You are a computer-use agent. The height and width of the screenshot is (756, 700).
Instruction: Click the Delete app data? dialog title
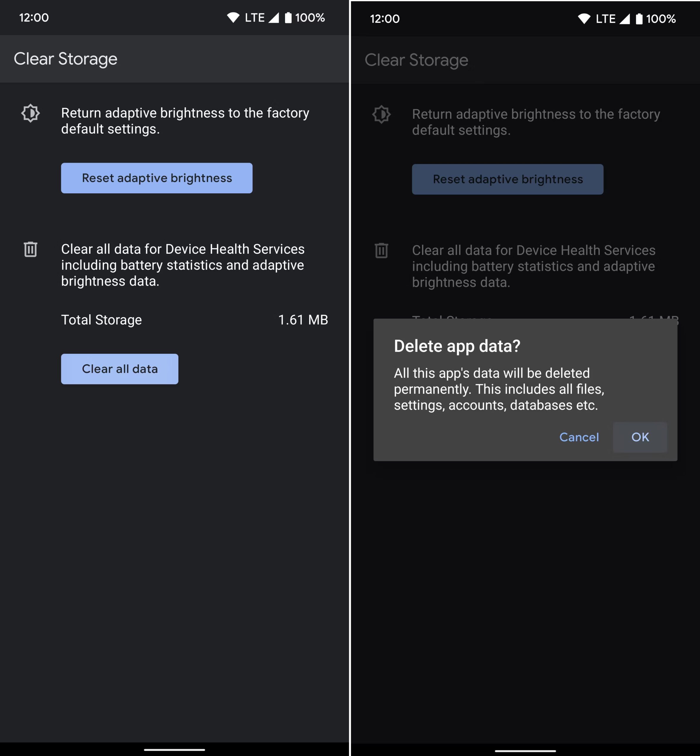[x=457, y=346]
